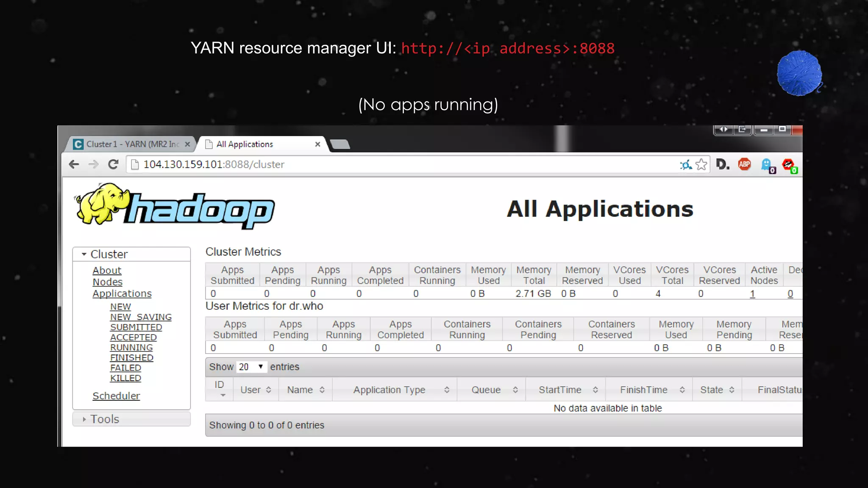Click the Active Nodes count link 1
868x488 pixels.
752,294
